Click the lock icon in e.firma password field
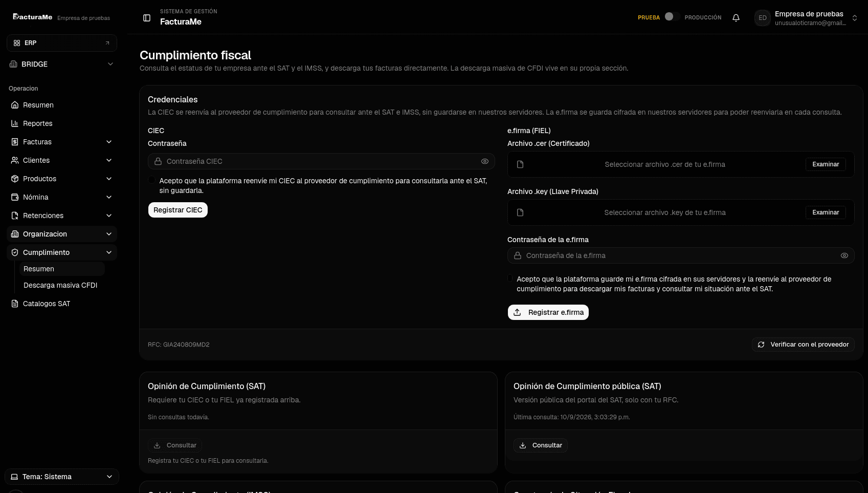The height and width of the screenshot is (493, 868). tap(518, 255)
